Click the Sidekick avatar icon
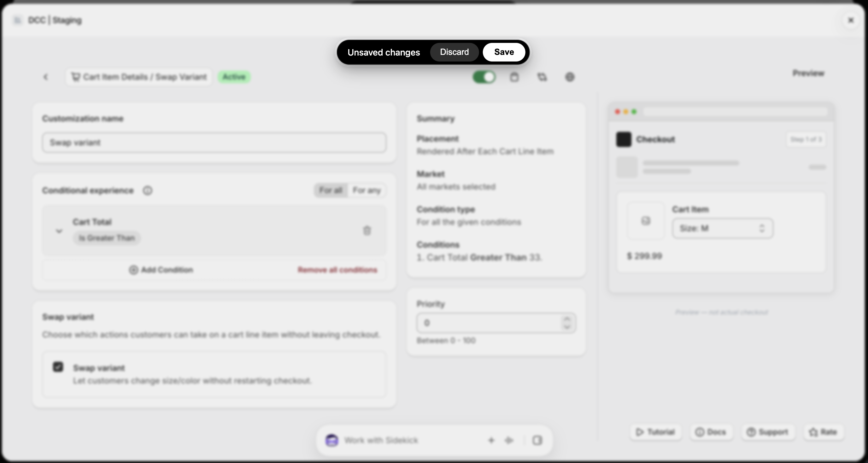The height and width of the screenshot is (463, 868). 332,440
